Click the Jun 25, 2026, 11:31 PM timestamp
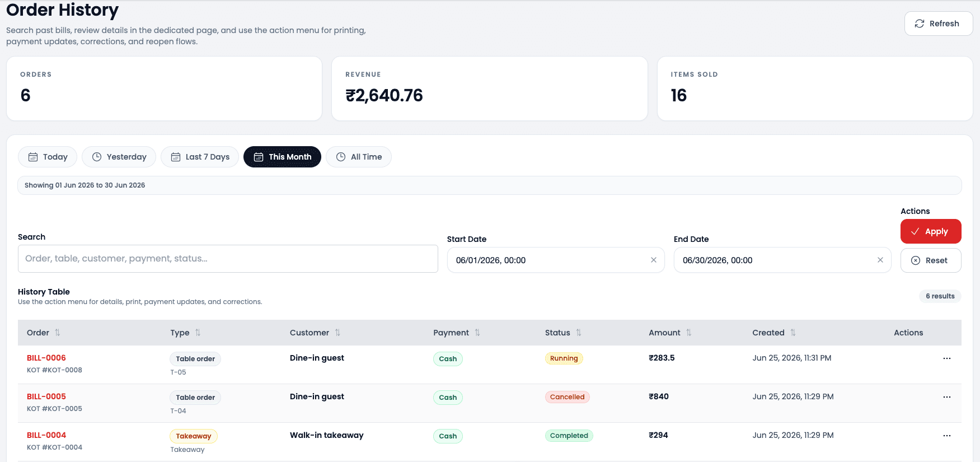 [x=792, y=358]
